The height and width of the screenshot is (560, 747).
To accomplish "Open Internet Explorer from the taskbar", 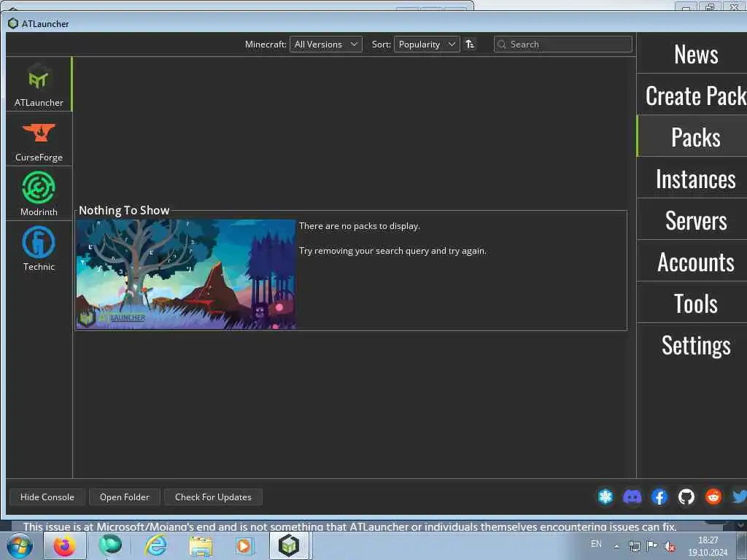I will [156, 545].
